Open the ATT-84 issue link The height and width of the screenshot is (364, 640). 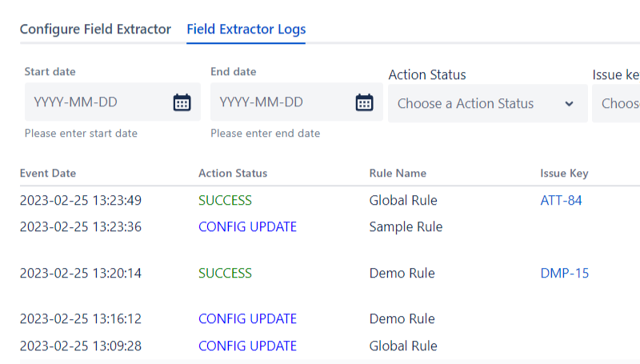(561, 201)
